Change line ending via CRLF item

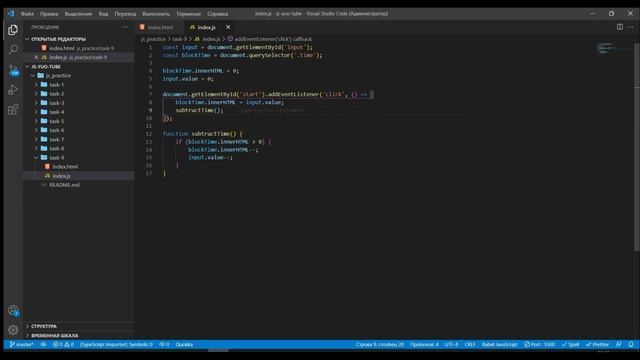[x=470, y=344]
